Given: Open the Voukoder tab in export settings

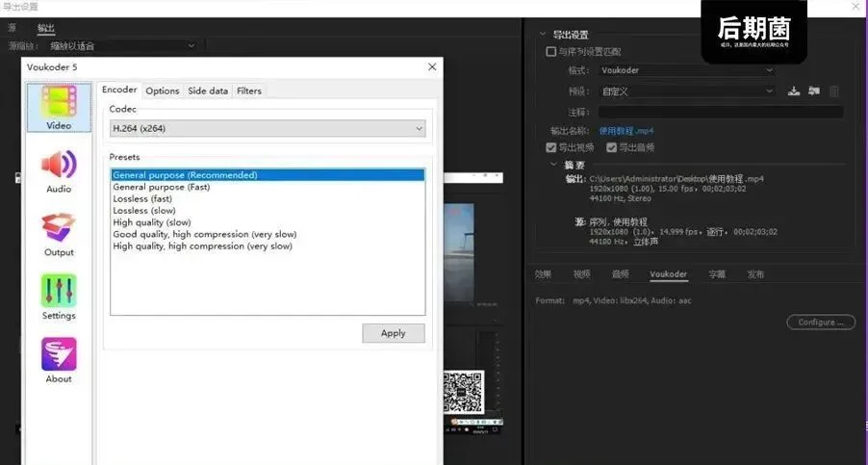Looking at the screenshot, I should tap(668, 274).
